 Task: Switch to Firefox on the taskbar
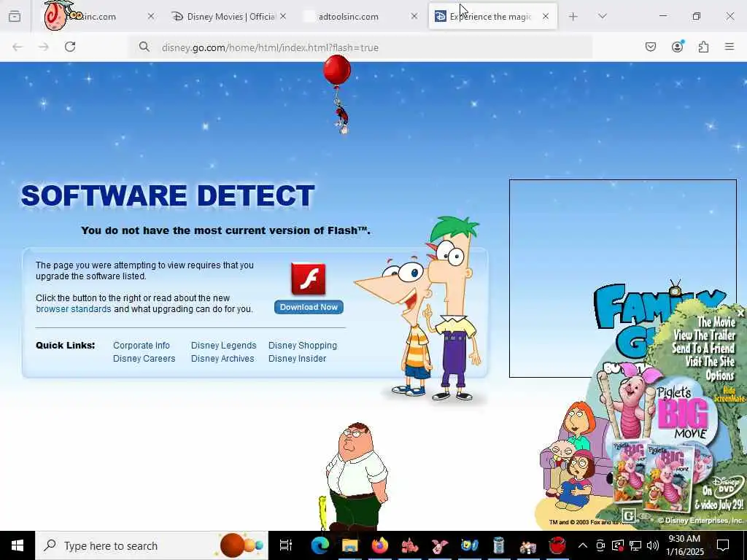(x=379, y=545)
